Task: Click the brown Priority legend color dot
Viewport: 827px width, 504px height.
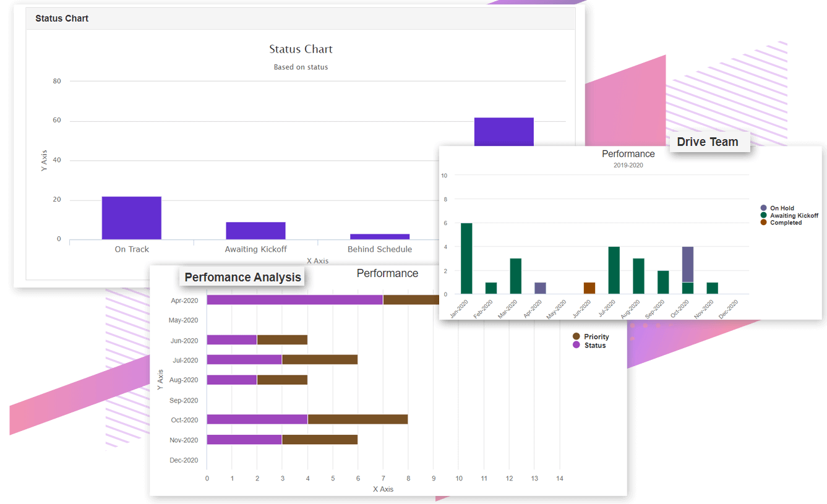Action: pyautogui.click(x=576, y=337)
